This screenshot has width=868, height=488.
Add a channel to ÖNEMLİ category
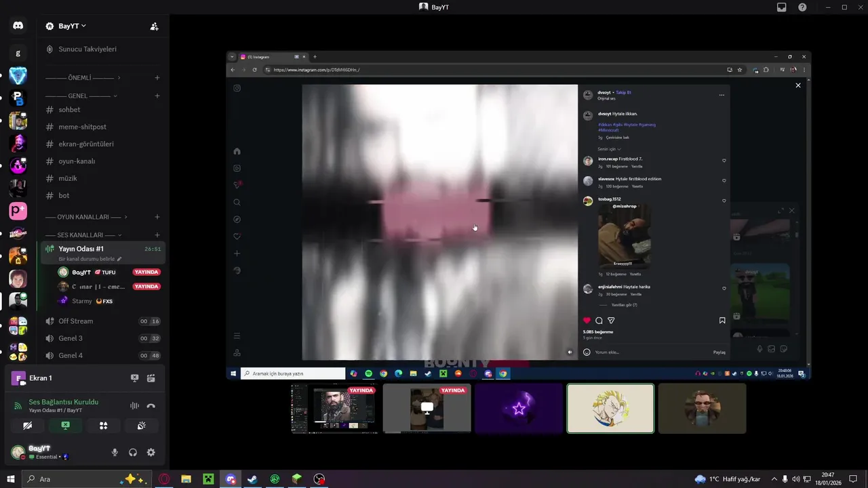tap(157, 78)
